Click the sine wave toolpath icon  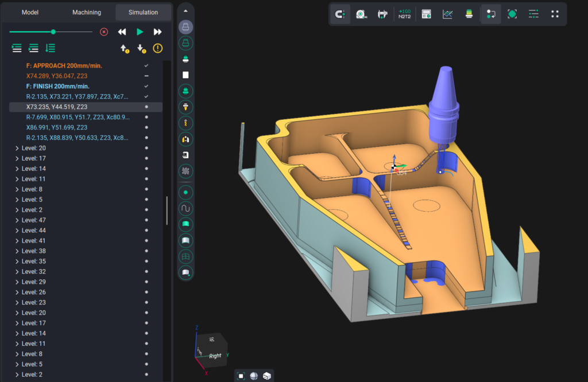point(185,208)
